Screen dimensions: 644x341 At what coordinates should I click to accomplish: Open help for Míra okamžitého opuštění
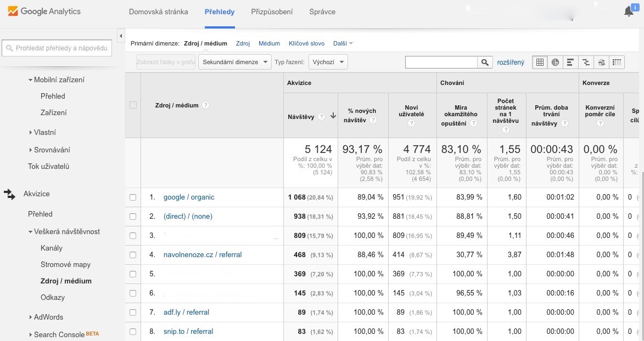coord(474,123)
